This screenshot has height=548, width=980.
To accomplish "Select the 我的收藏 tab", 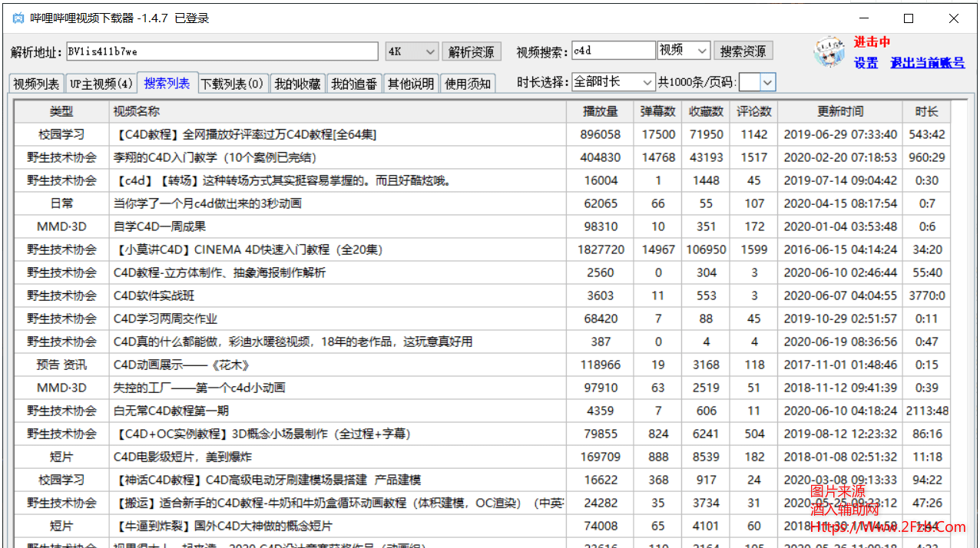I will click(297, 84).
